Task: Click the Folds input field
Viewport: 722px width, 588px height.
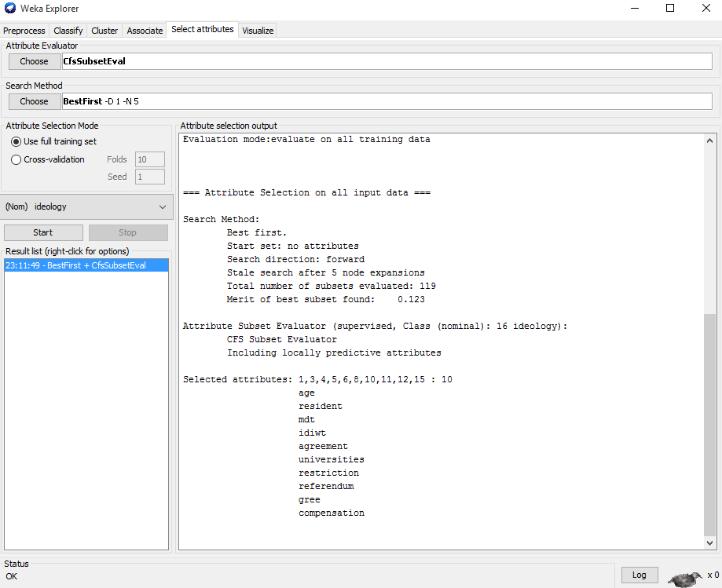Action: click(149, 159)
